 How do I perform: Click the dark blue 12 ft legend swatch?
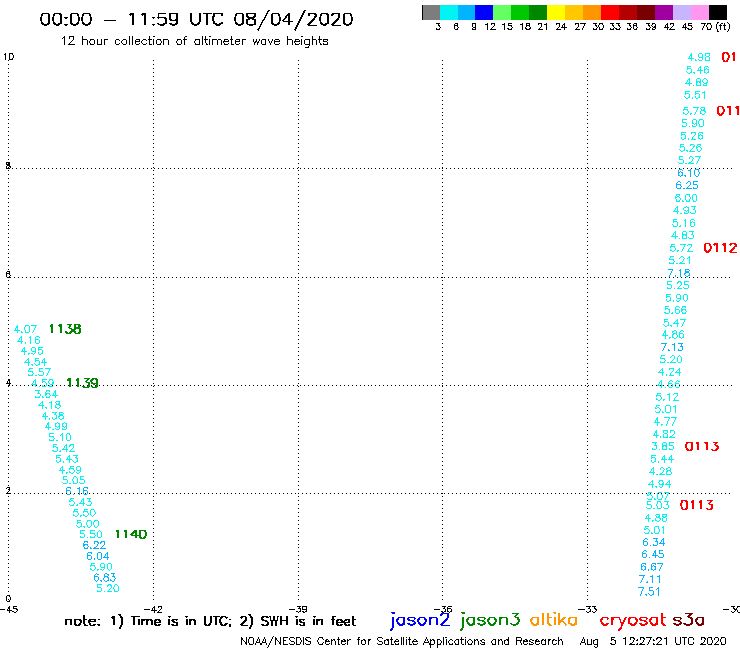[484, 12]
